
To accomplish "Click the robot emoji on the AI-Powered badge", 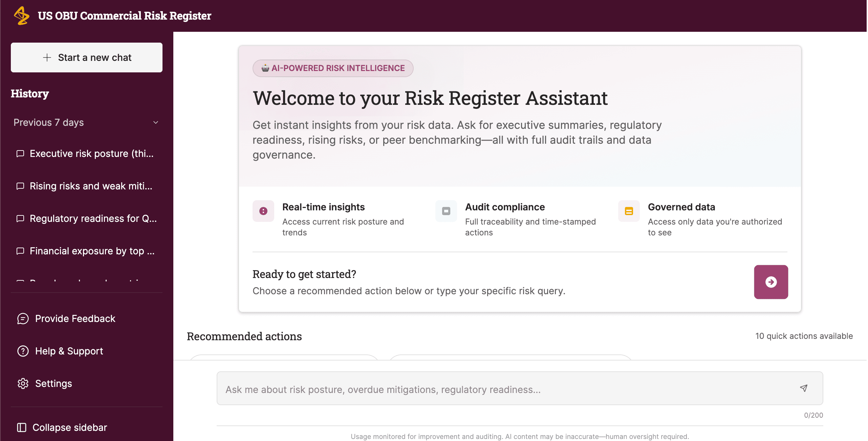I will click(x=265, y=68).
